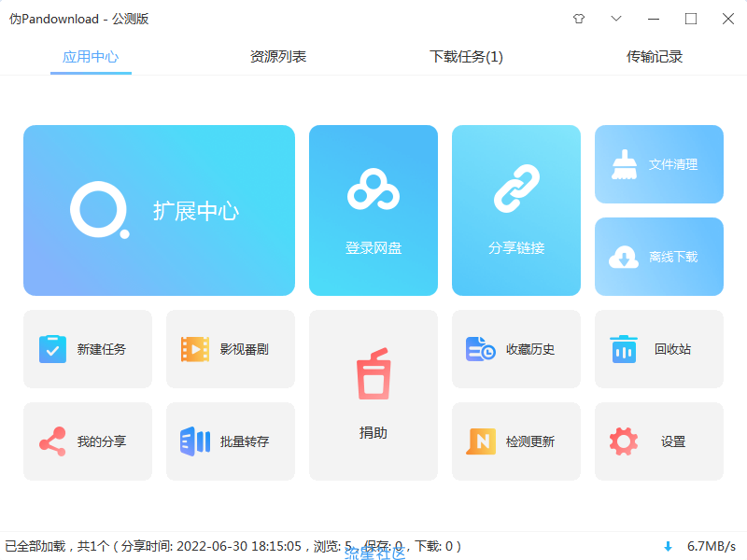Screen dimensions: 747x560
Task: Click the 登录网盘 cloud icon
Action: tap(373, 189)
